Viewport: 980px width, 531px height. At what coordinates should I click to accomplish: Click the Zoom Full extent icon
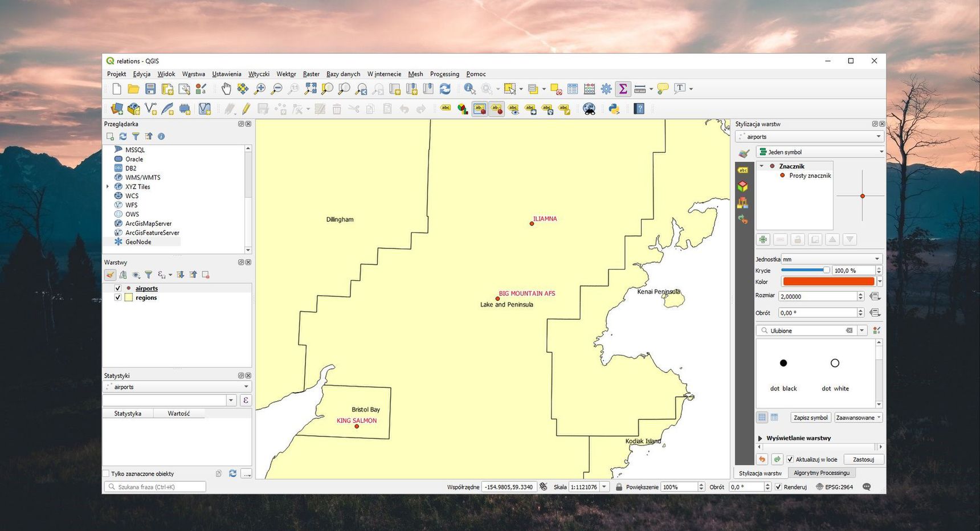311,89
